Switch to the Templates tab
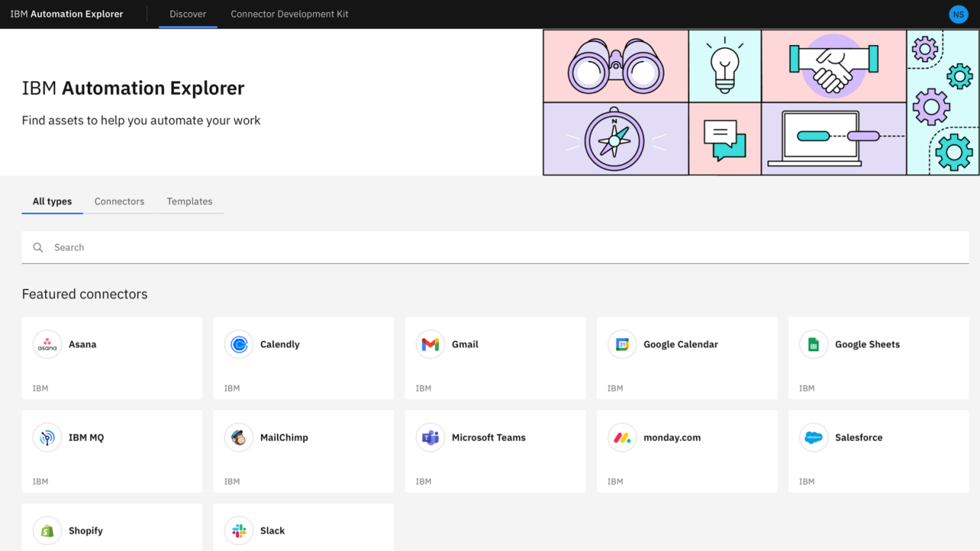The width and height of the screenshot is (980, 551). 190,201
